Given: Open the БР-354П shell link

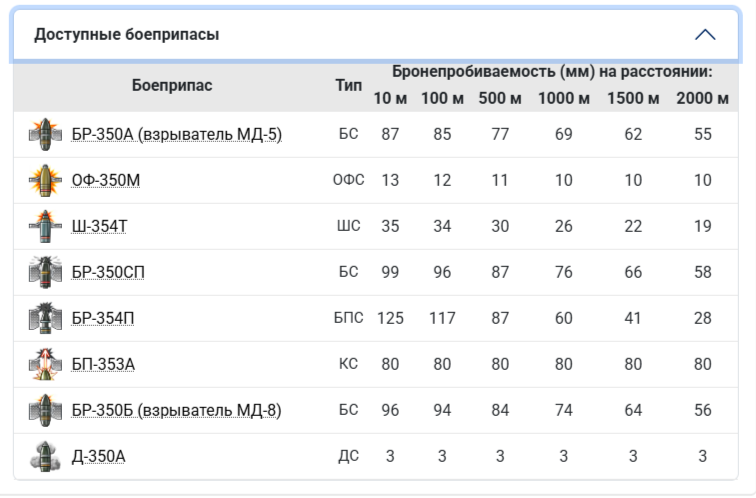Looking at the screenshot, I should pos(103,319).
